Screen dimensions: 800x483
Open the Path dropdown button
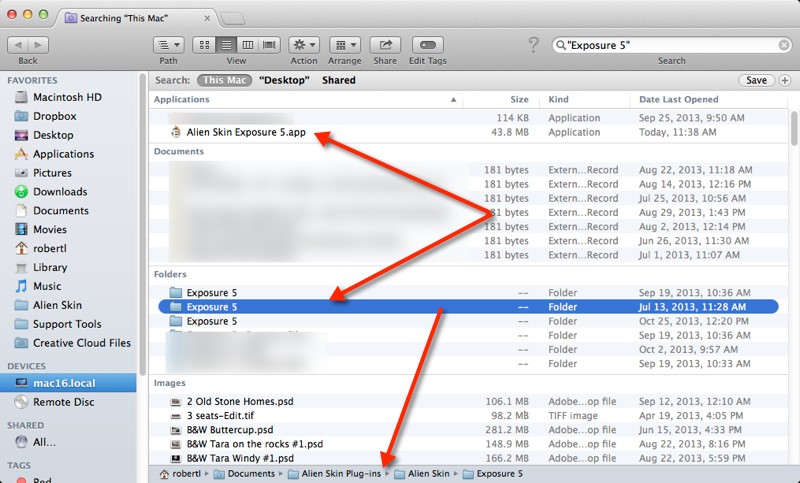[x=168, y=45]
